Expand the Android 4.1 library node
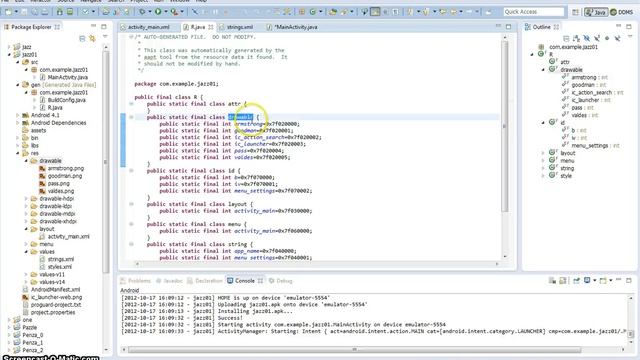Viewport: 640px width, 360px height. 18,115
